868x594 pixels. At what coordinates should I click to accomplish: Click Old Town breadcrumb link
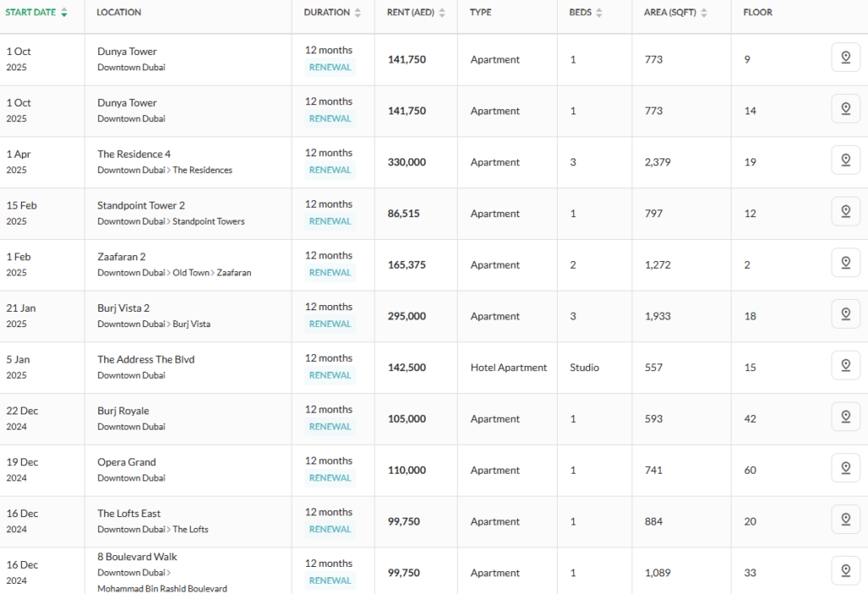click(191, 273)
